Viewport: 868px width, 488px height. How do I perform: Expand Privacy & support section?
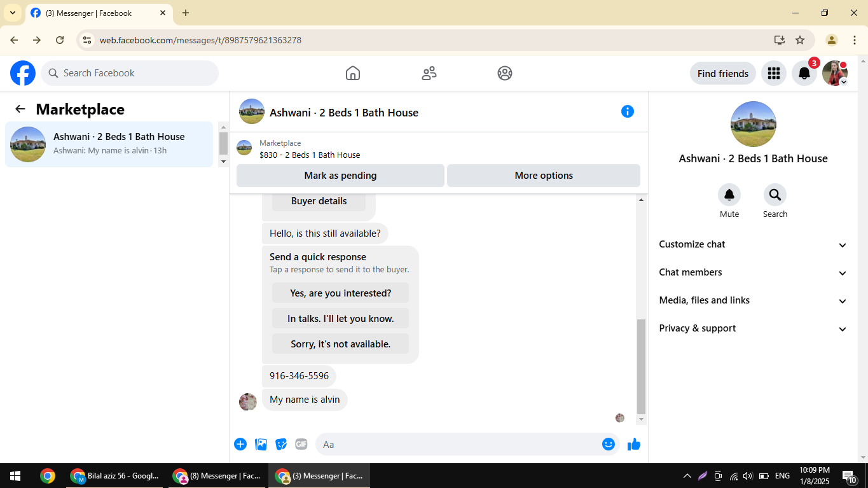753,328
